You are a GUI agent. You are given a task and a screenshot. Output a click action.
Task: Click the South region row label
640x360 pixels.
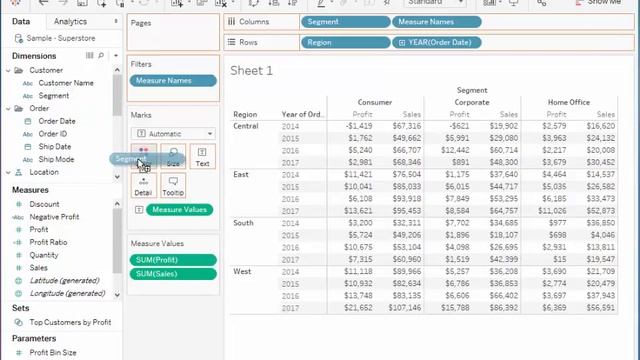pos(243,223)
